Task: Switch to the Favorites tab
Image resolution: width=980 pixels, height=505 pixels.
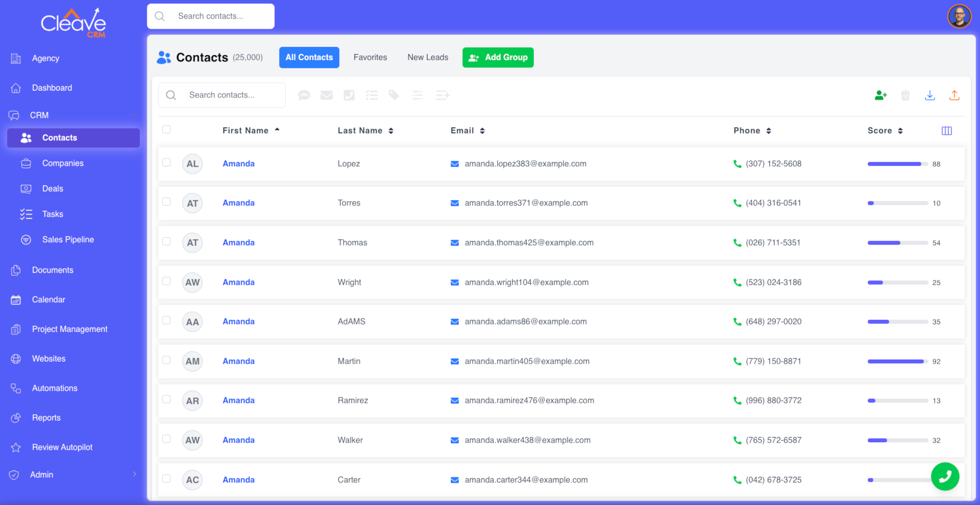Action: [x=370, y=58]
